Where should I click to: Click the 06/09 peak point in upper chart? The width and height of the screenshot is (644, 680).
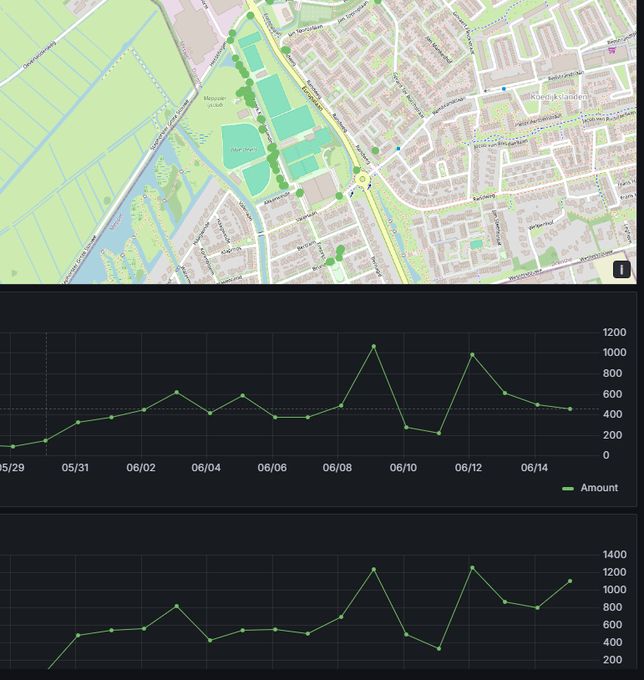(374, 347)
